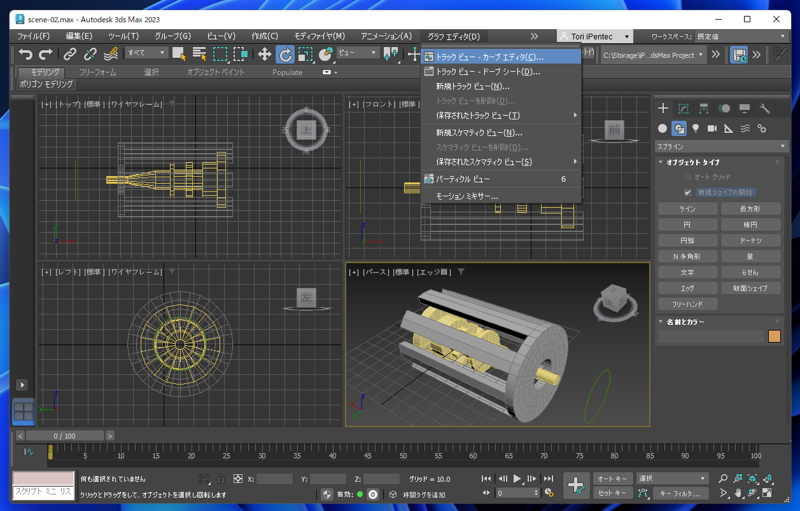Image resolution: width=800 pixels, height=511 pixels.
Task: Toggle Window/Crossing selection icon
Action: tap(240, 54)
